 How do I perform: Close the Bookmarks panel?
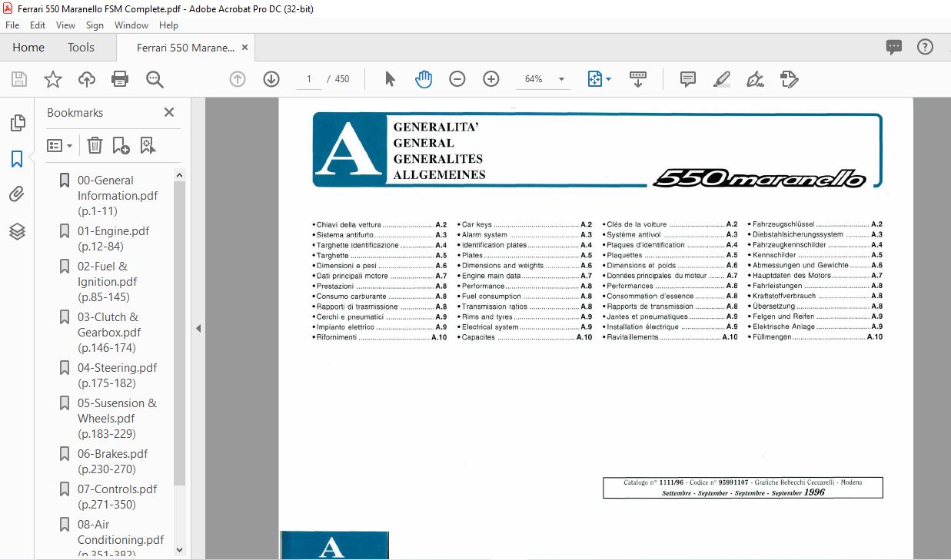(169, 112)
